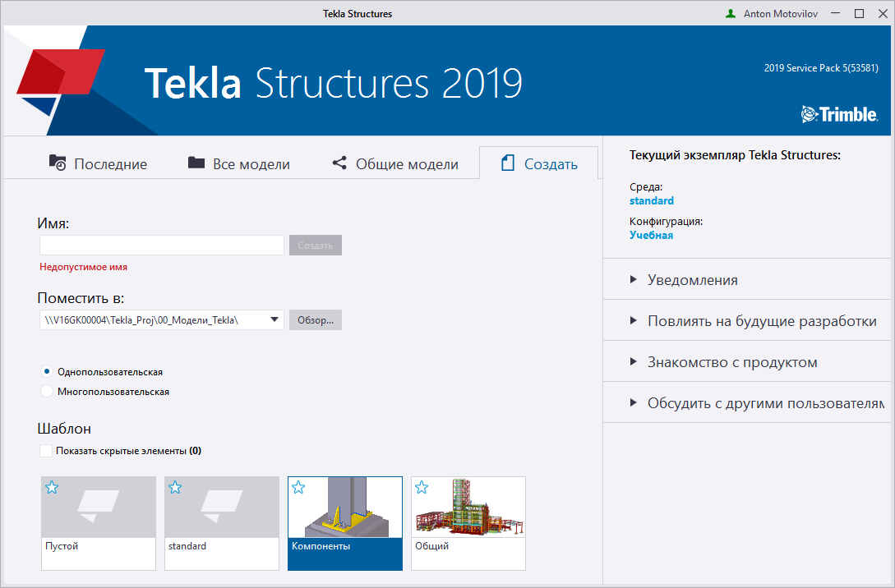895x588 pixels.
Task: Click the new document icon beside Создать
Action: click(508, 163)
